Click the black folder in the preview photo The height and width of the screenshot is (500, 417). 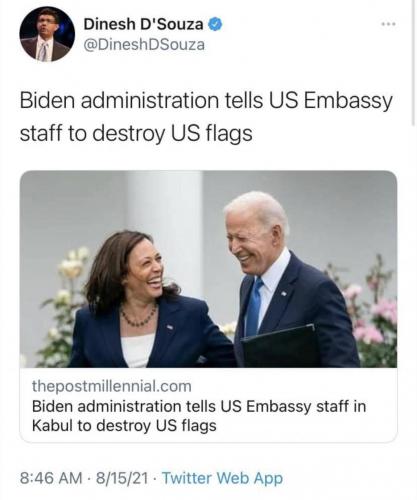279,347
